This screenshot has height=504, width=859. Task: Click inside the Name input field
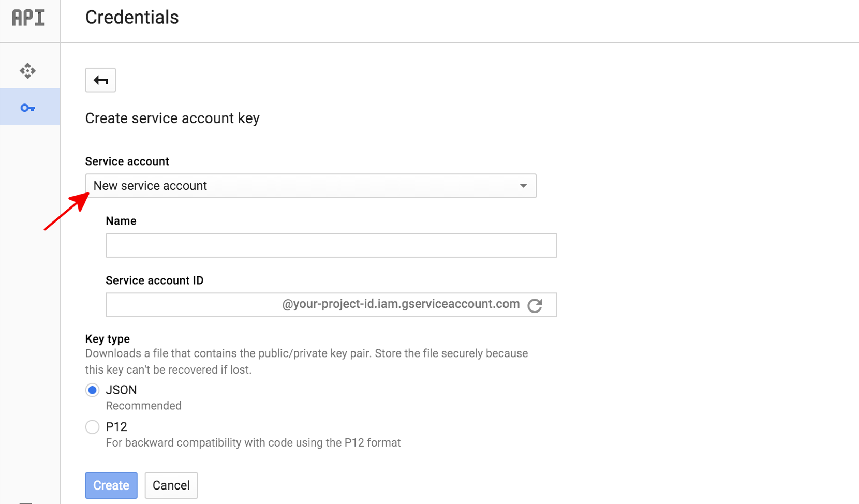pyautogui.click(x=331, y=245)
